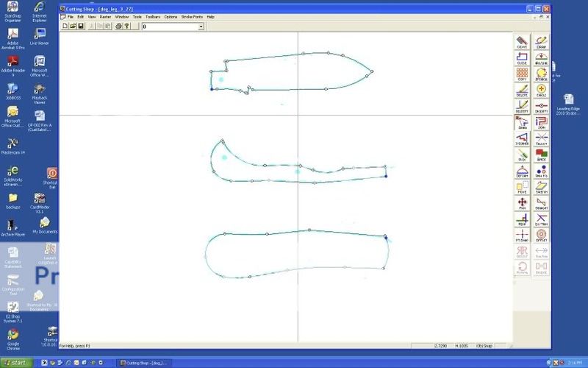Click the Save icon in the toolbar
Screen dimensions: 588x368
pyautogui.click(x=80, y=26)
